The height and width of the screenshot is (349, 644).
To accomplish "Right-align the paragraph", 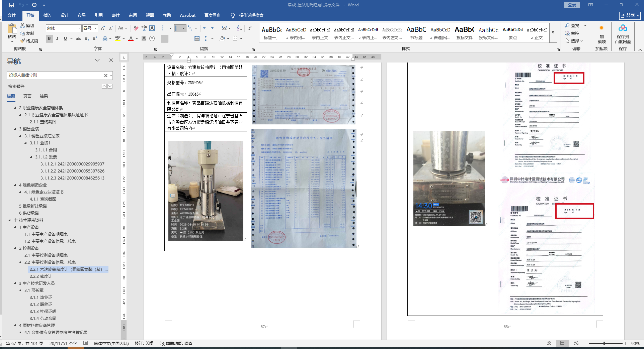I will [181, 38].
